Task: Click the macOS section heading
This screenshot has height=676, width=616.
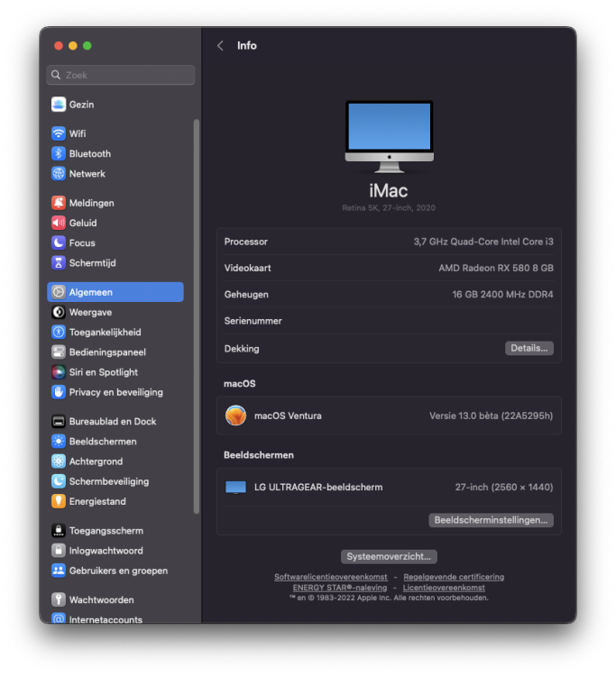Action: 239,384
